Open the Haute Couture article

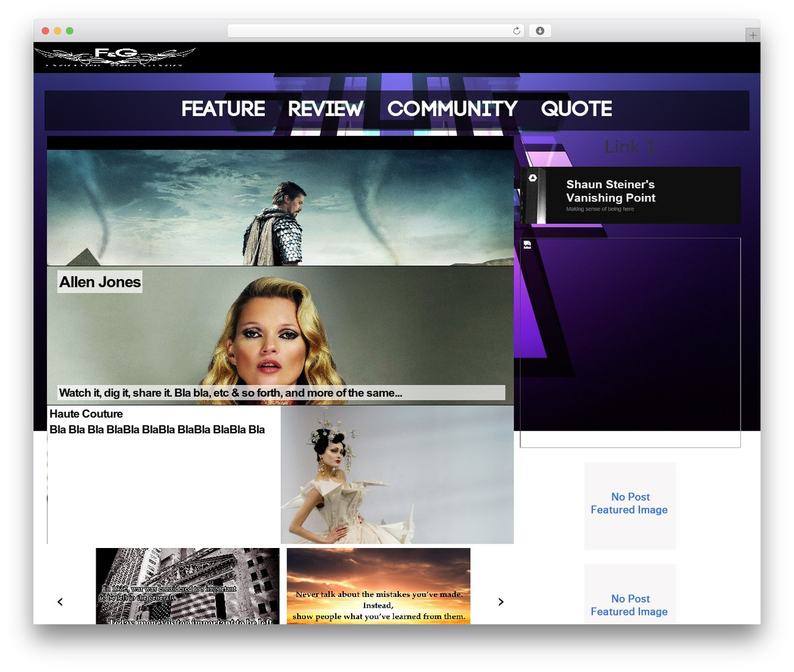tap(86, 413)
